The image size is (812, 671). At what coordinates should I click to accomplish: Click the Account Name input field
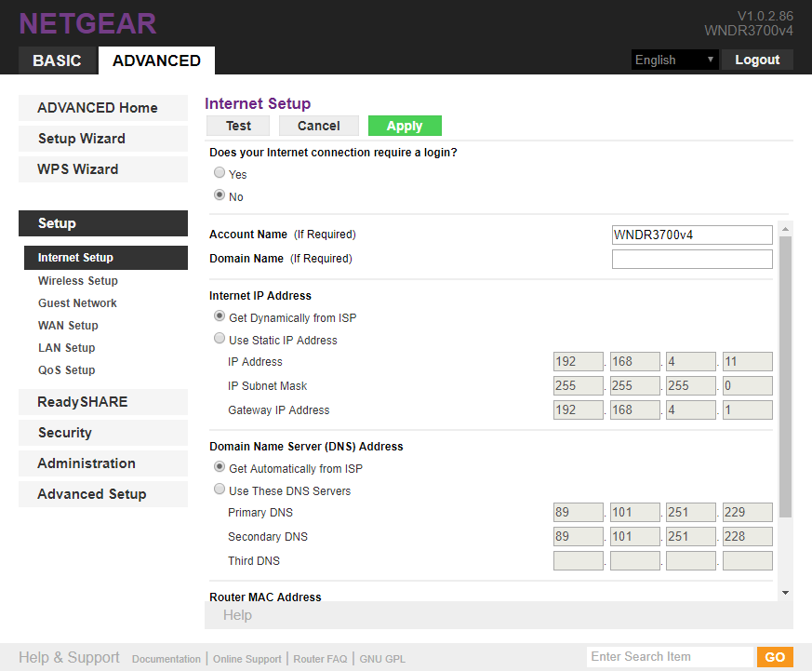click(692, 235)
